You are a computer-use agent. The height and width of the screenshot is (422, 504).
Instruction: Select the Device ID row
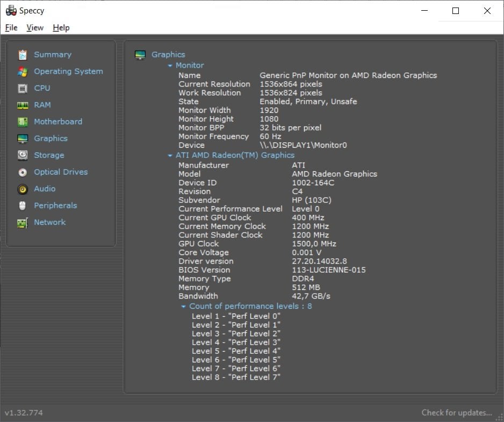256,183
